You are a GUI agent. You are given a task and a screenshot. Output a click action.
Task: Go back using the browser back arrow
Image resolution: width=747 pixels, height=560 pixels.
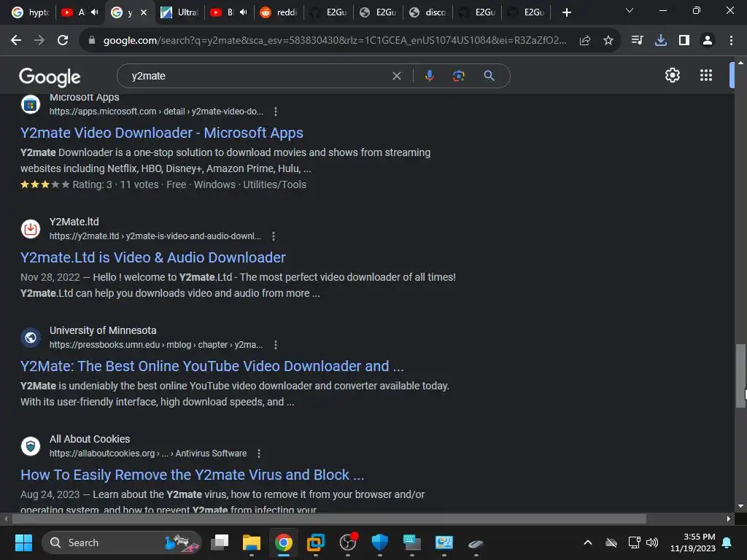(16, 41)
